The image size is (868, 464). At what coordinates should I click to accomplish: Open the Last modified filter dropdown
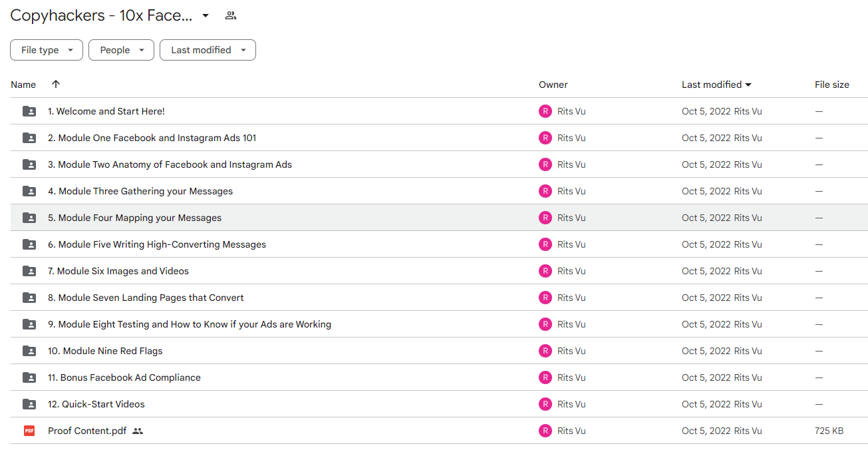pyautogui.click(x=208, y=50)
